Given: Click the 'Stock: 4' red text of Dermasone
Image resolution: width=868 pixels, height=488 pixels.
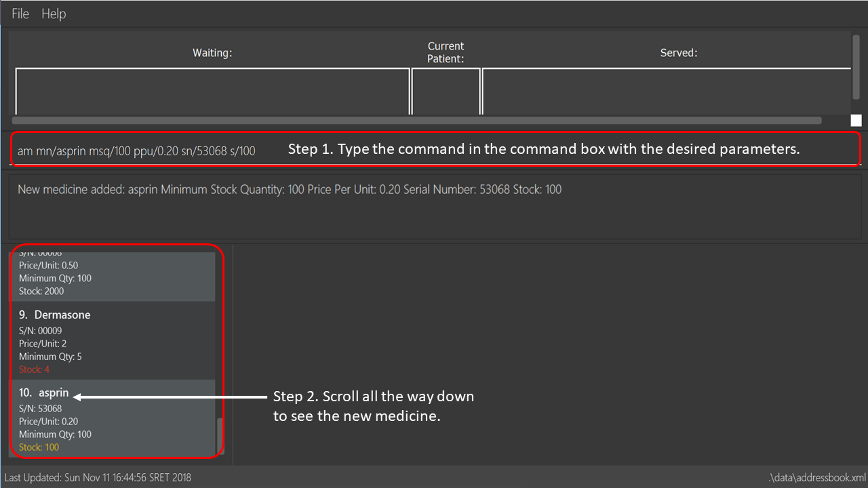Looking at the screenshot, I should coord(34,369).
